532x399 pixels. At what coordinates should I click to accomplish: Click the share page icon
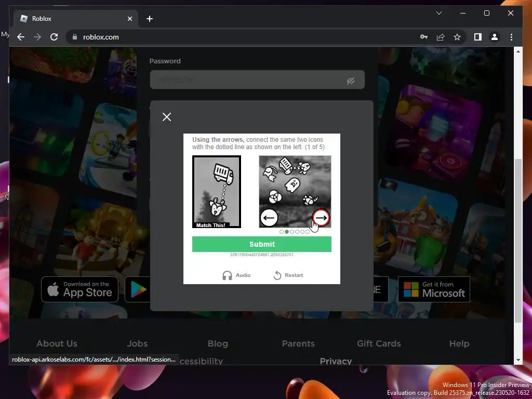[x=441, y=37]
